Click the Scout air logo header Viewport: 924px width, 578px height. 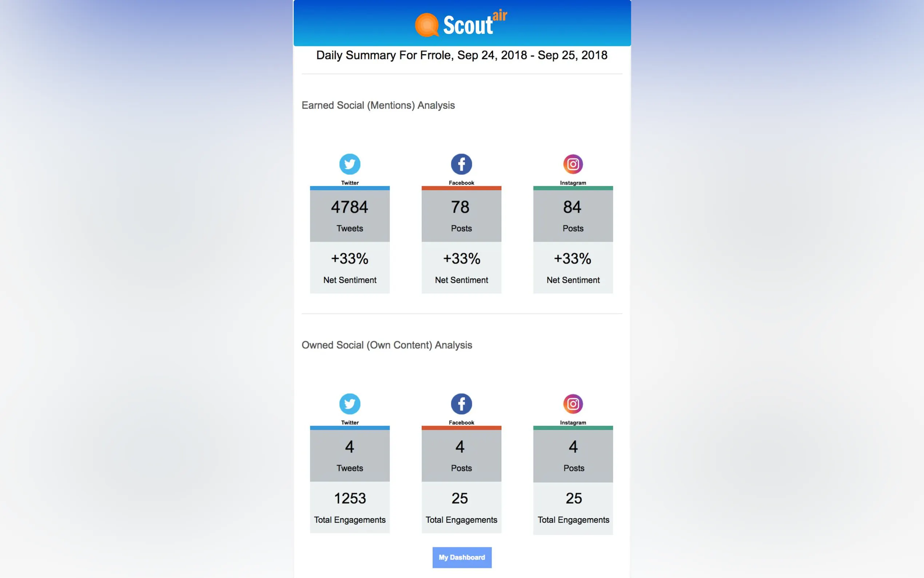point(461,24)
